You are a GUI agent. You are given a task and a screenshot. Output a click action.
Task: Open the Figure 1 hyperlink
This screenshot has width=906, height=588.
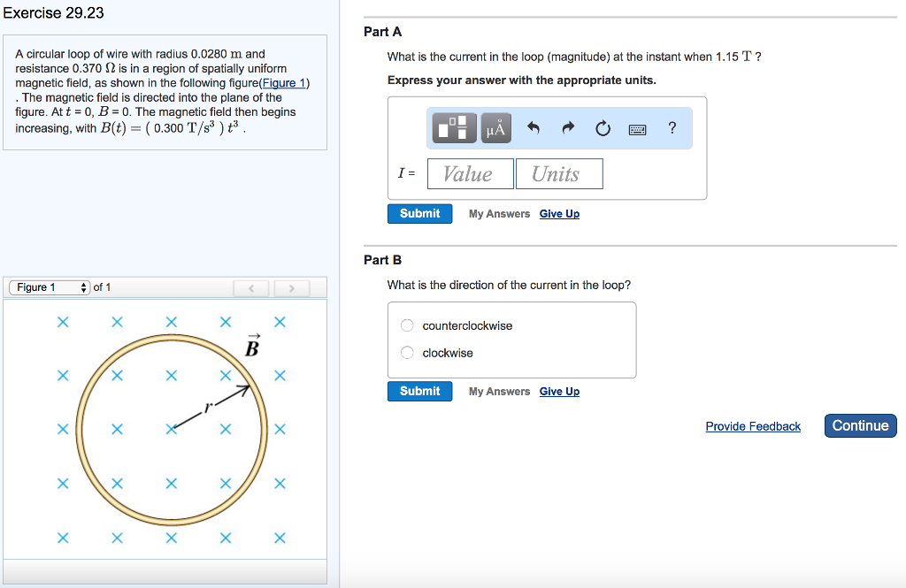click(x=287, y=82)
